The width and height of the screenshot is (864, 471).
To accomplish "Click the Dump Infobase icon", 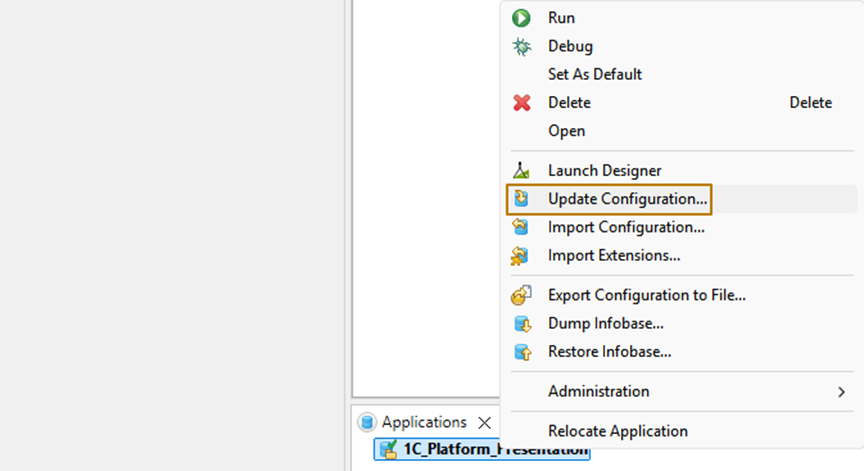I will (521, 324).
